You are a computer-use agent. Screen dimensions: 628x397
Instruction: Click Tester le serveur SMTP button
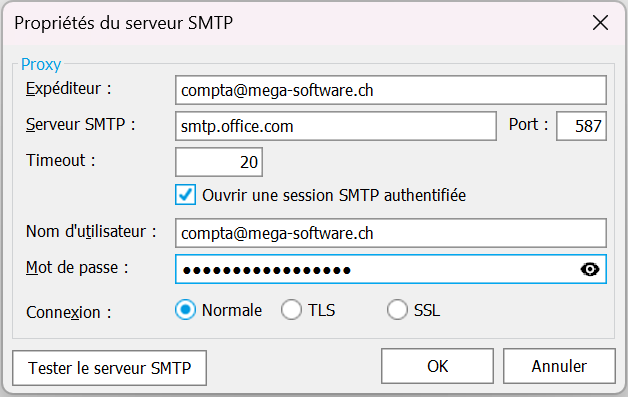click(110, 368)
